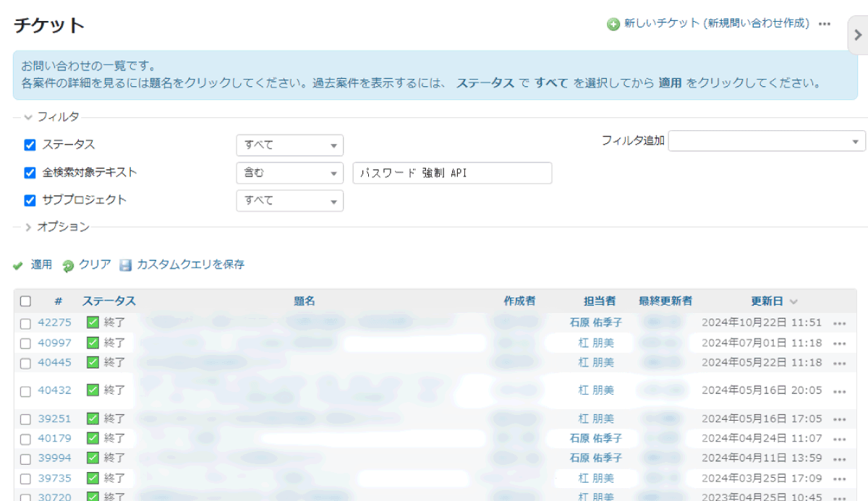This screenshot has height=501, width=868.
Task: Click the 終了 status of ticket 40432
Action: click(114, 390)
